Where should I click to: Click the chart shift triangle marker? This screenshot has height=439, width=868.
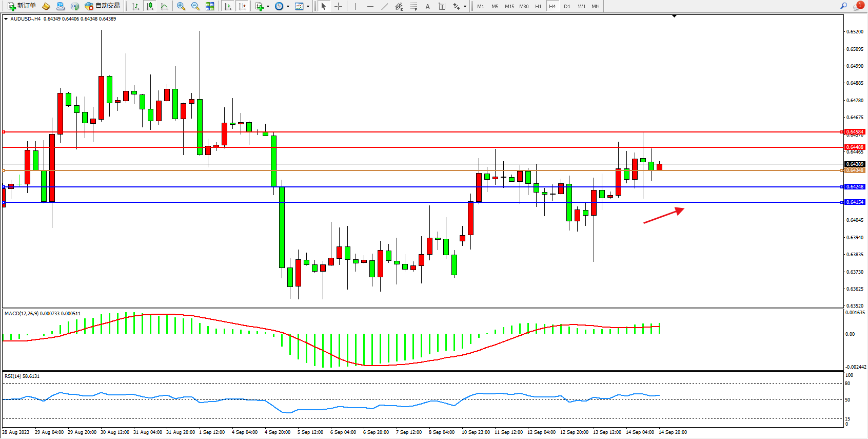(x=674, y=16)
